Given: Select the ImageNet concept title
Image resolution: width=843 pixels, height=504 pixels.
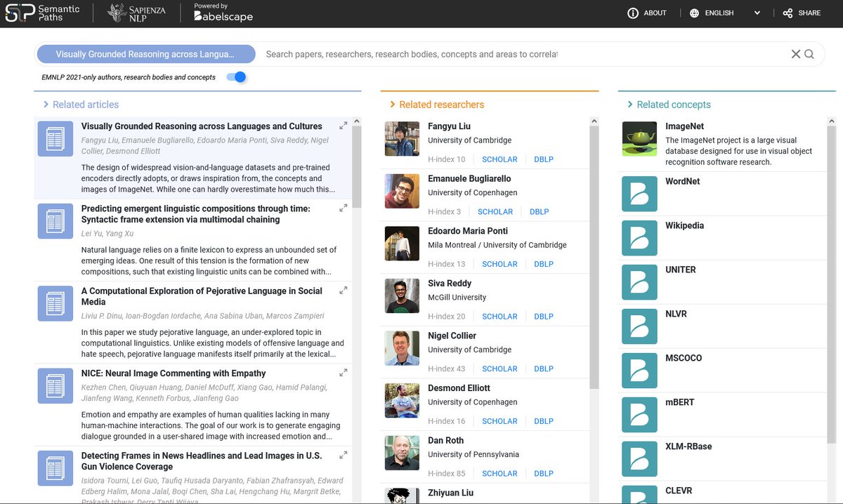Looking at the screenshot, I should pyautogui.click(x=684, y=126).
